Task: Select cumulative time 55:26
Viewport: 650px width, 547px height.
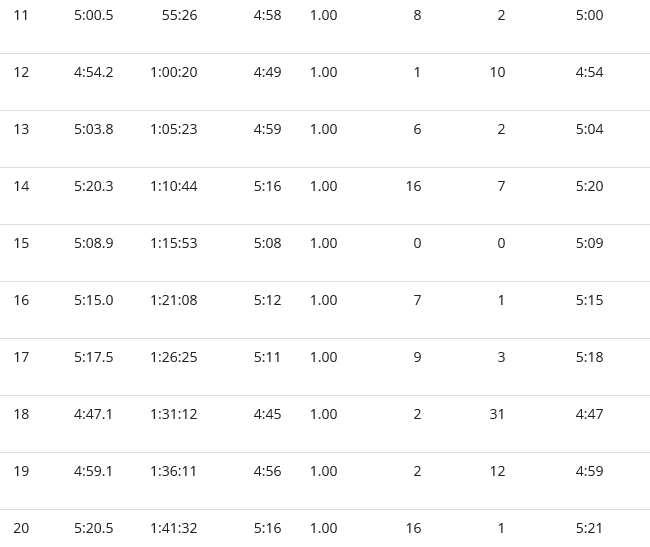Action: 179,15
